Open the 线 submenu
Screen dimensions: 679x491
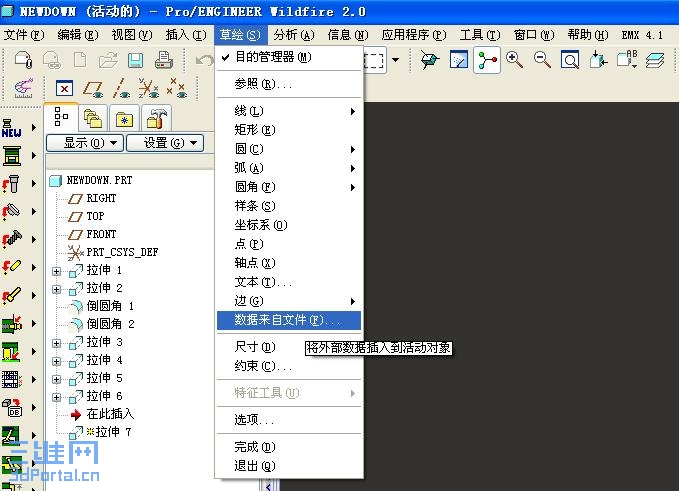click(x=289, y=111)
